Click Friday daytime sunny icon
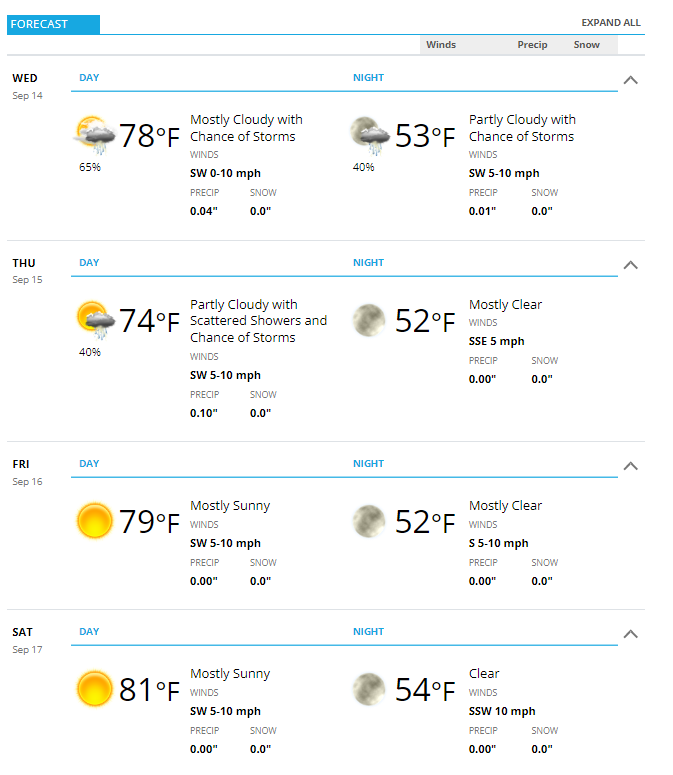The image size is (673, 775). pyautogui.click(x=94, y=520)
